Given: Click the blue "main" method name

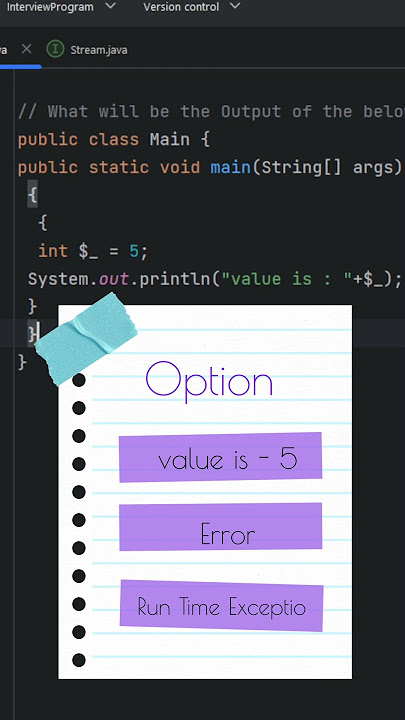Looking at the screenshot, I should (x=231, y=167).
